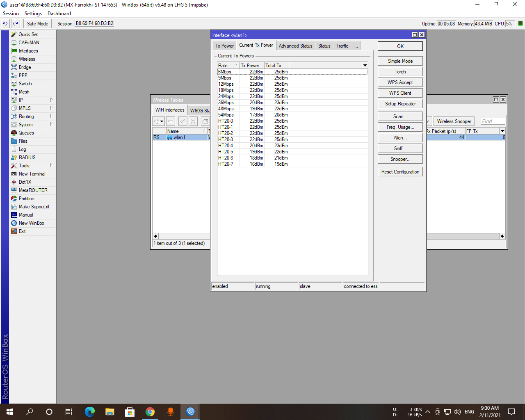Click the Redo arrow in toolbar
Viewport: 525px width, 420px height.
point(16,24)
